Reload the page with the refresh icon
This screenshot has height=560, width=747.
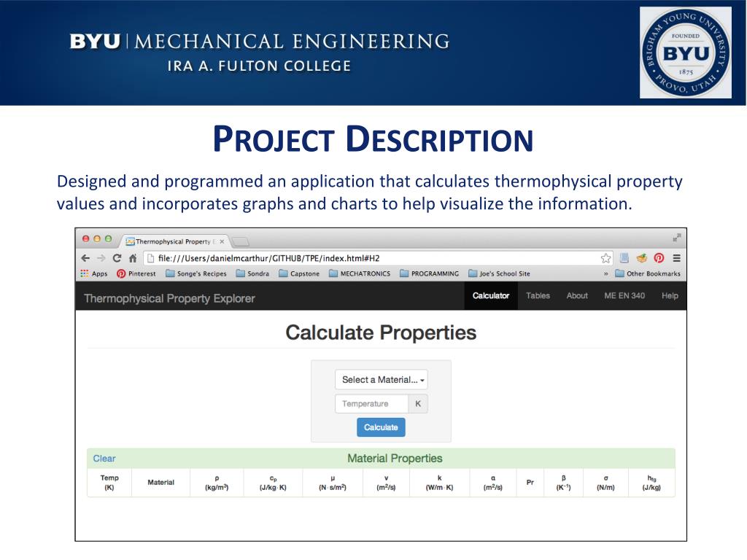(x=117, y=258)
